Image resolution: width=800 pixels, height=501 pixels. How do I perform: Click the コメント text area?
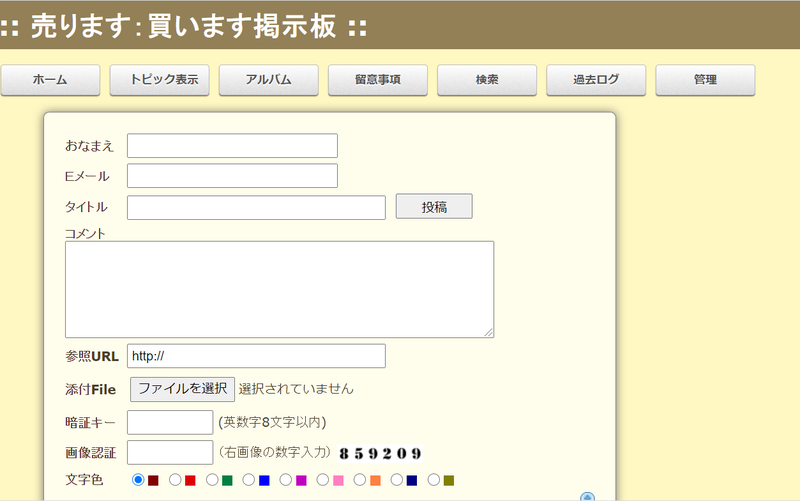279,289
